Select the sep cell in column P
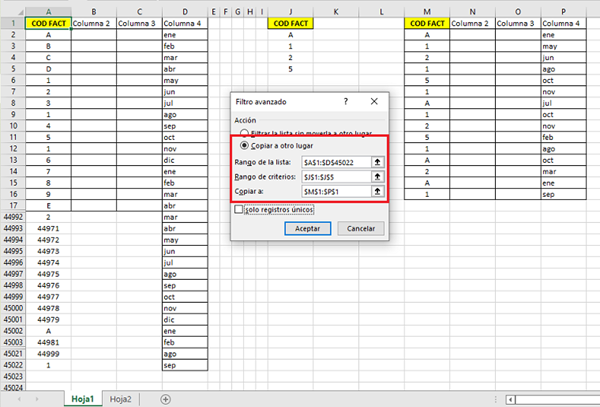This screenshot has width=600, height=407. pyautogui.click(x=564, y=194)
